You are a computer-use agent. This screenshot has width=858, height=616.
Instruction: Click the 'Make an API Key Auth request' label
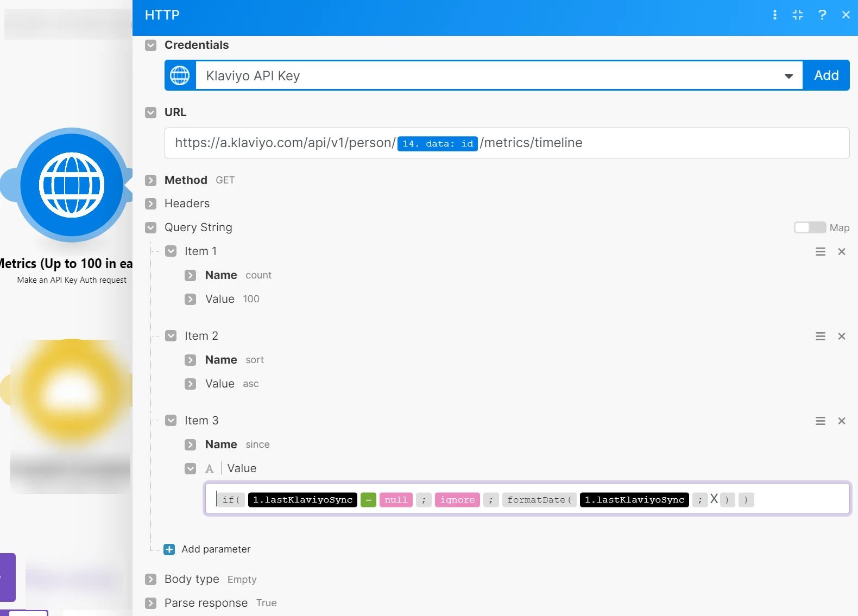point(72,280)
